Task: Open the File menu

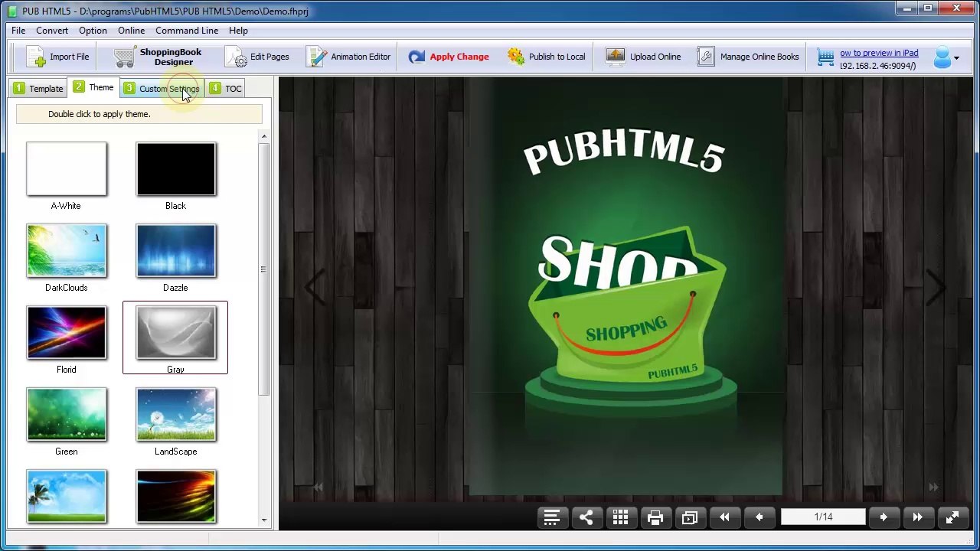Action: [x=18, y=31]
